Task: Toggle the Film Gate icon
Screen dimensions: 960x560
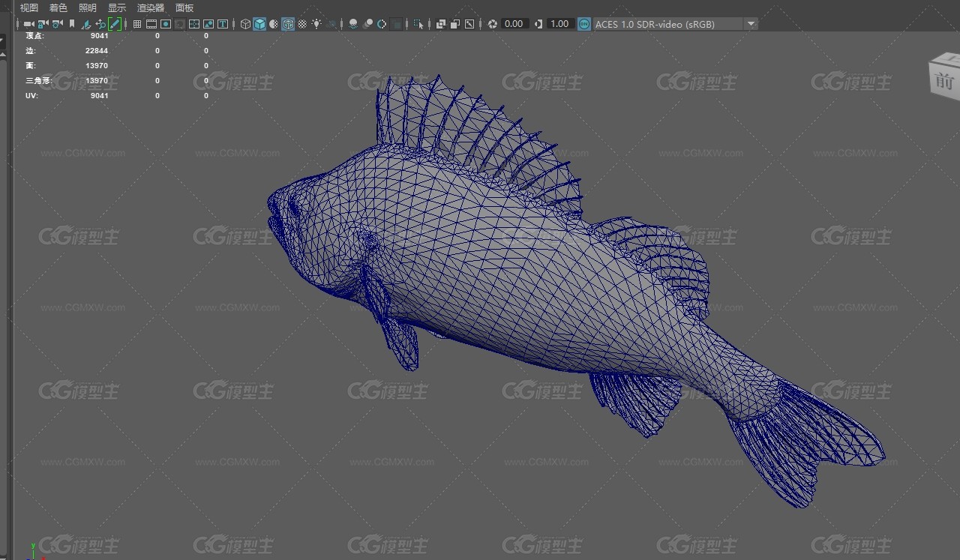Action: [151, 24]
